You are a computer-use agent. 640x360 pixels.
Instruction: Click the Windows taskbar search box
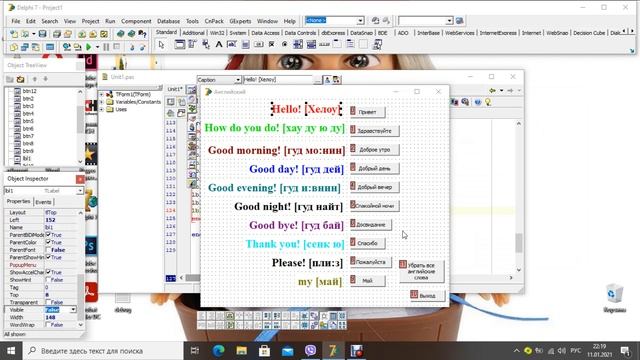point(102,351)
